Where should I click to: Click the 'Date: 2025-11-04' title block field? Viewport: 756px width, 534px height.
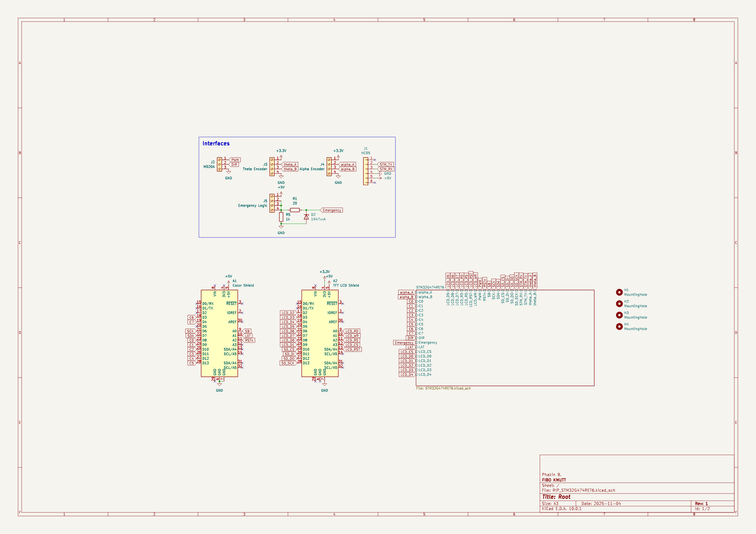pos(601,503)
